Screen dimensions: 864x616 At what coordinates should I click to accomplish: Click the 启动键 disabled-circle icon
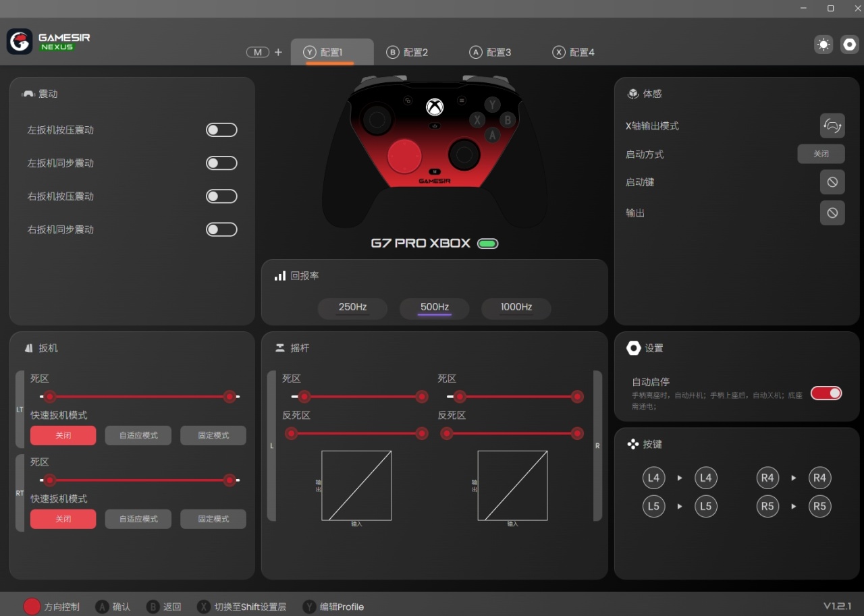tap(832, 182)
